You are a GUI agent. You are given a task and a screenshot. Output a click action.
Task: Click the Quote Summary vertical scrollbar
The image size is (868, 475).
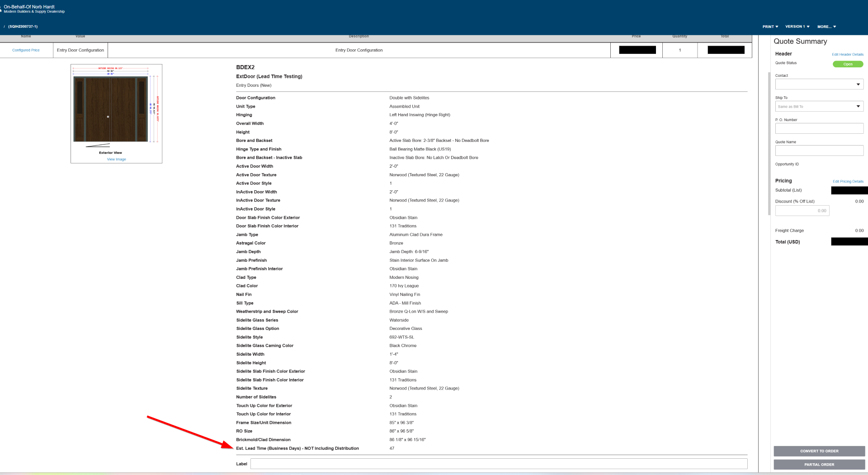coord(769,143)
